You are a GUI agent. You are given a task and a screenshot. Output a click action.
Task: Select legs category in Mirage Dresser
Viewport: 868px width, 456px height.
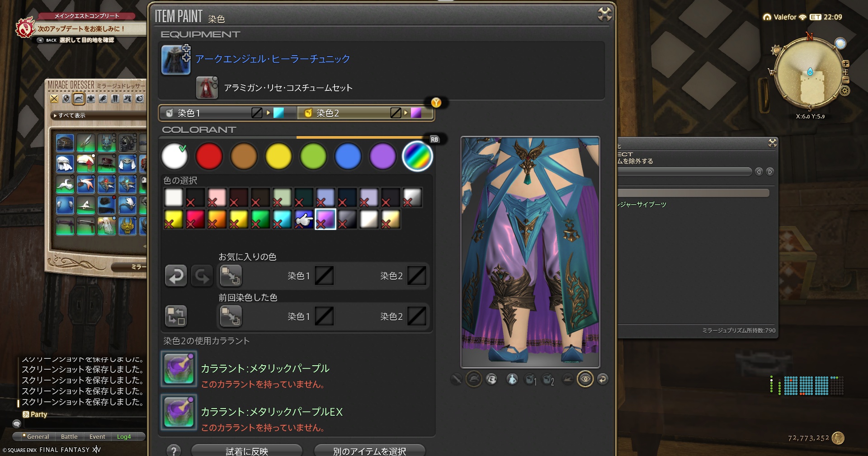pyautogui.click(x=115, y=99)
